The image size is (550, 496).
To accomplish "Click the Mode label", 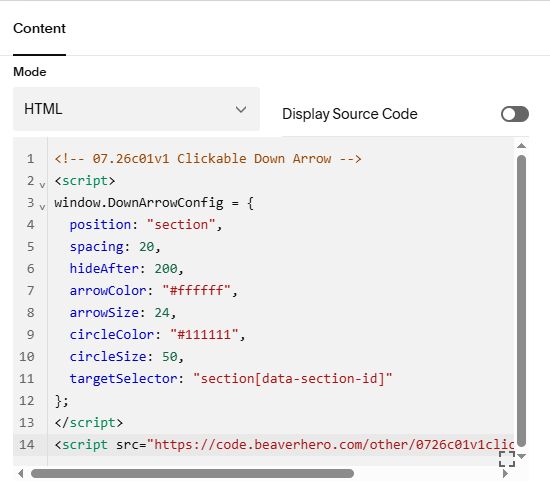I will pos(30,72).
